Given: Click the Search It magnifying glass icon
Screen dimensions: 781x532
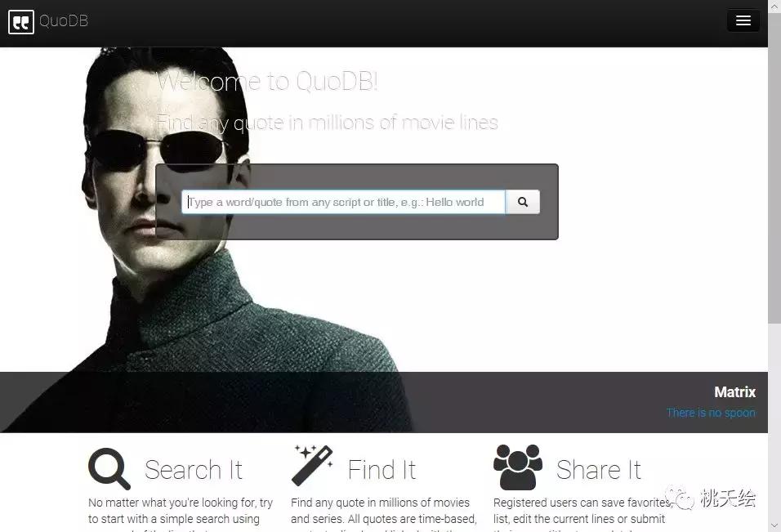Looking at the screenshot, I should (x=109, y=469).
